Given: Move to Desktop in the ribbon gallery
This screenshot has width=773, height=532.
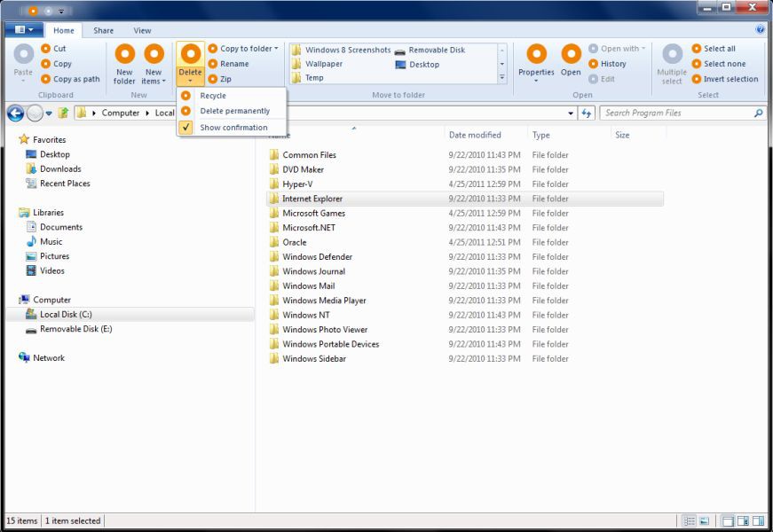Looking at the screenshot, I should (x=417, y=65).
